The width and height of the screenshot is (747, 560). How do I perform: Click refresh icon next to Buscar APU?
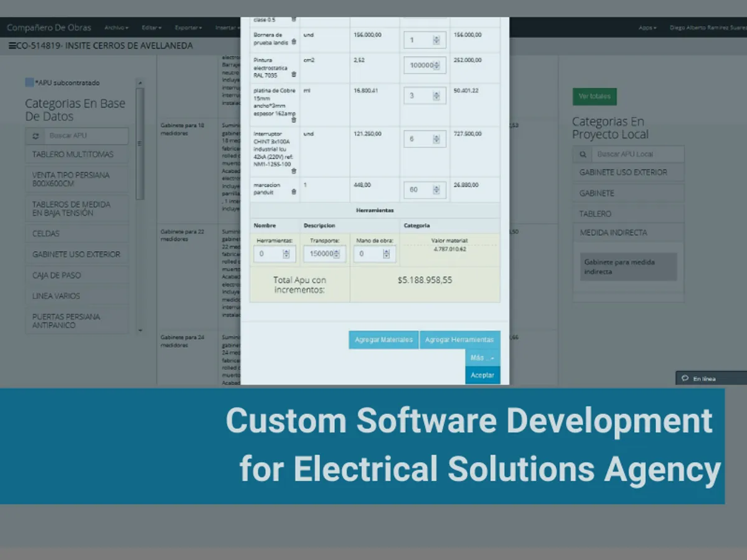tap(35, 136)
